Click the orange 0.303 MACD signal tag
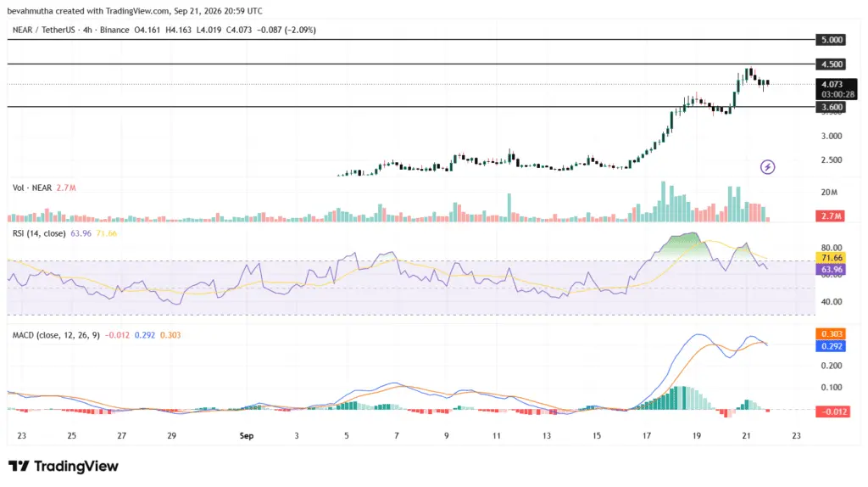This screenshot has height=487, width=868. click(x=832, y=334)
